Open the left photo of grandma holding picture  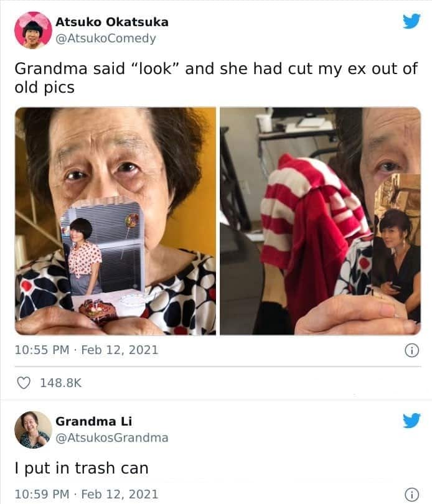pyautogui.click(x=116, y=221)
